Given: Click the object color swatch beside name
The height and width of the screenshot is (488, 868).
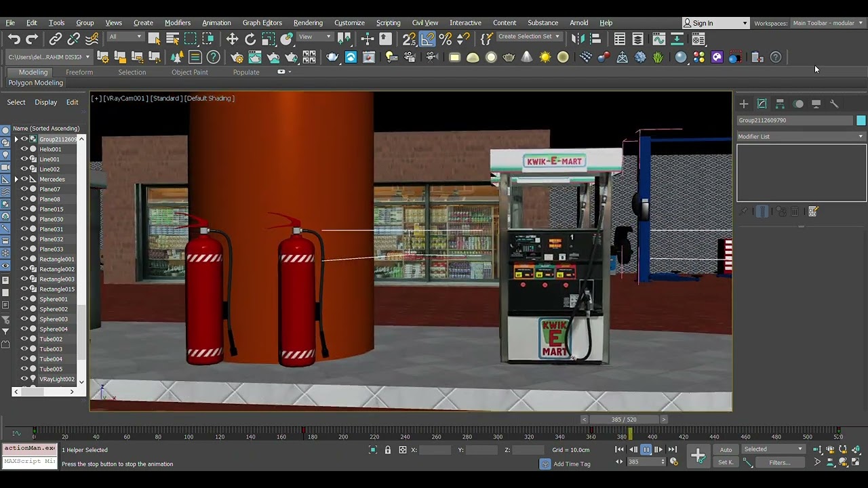Looking at the screenshot, I should [x=861, y=120].
